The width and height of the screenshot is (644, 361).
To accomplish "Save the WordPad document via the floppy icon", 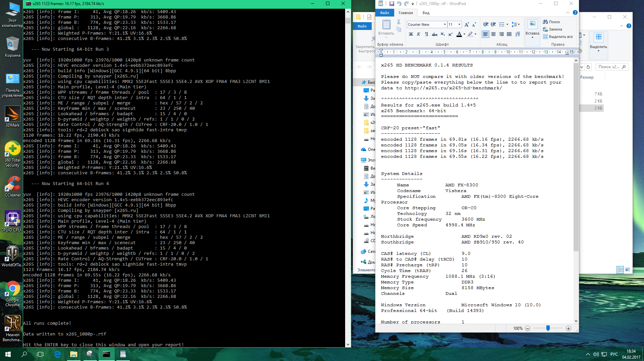I will tap(391, 4).
